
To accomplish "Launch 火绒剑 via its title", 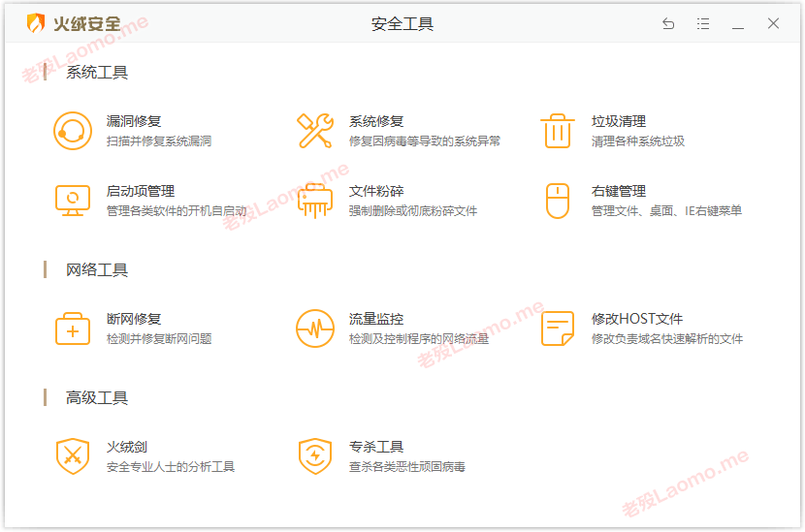I will pyautogui.click(x=127, y=447).
